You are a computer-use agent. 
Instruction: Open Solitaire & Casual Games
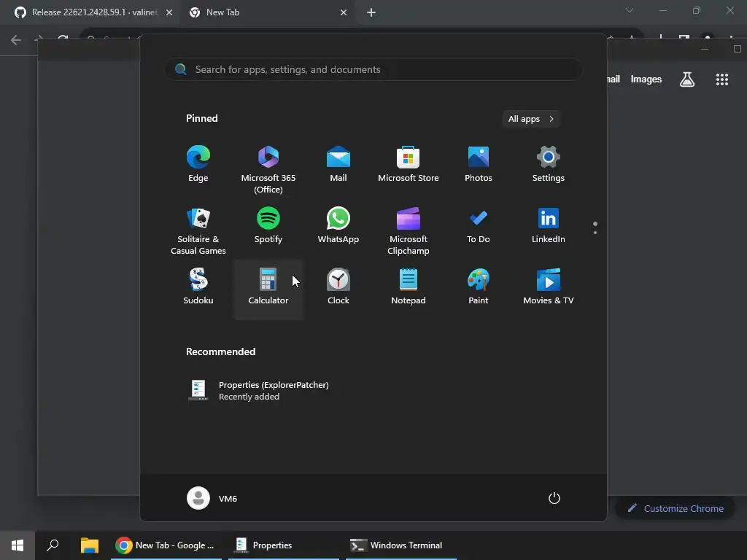pos(198,231)
